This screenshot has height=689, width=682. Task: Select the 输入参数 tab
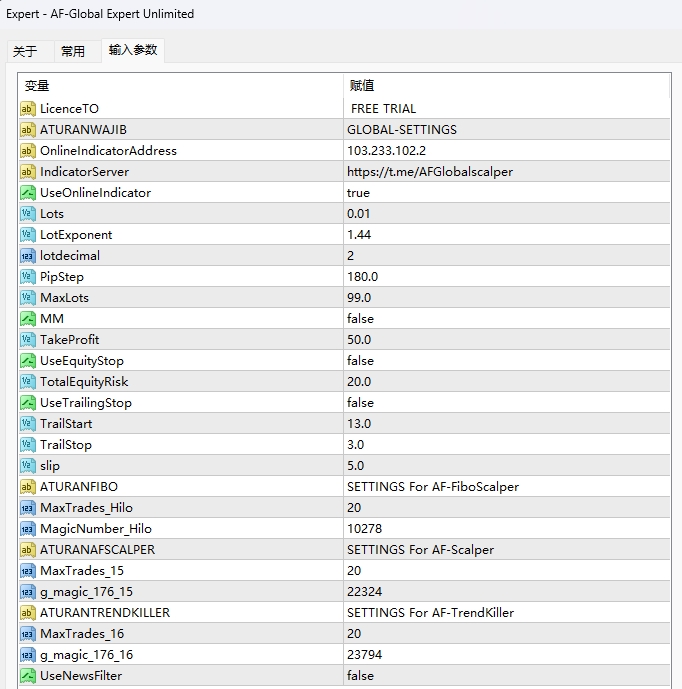tap(133, 50)
